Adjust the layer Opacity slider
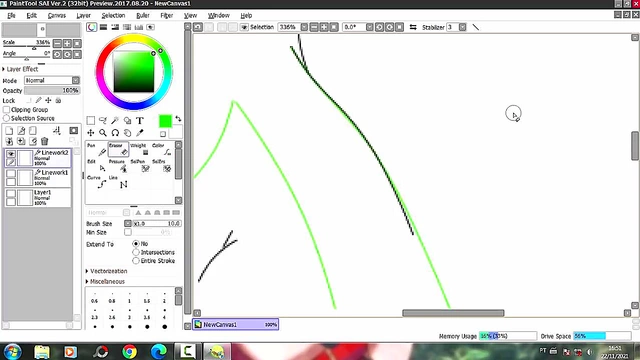 click(52, 90)
